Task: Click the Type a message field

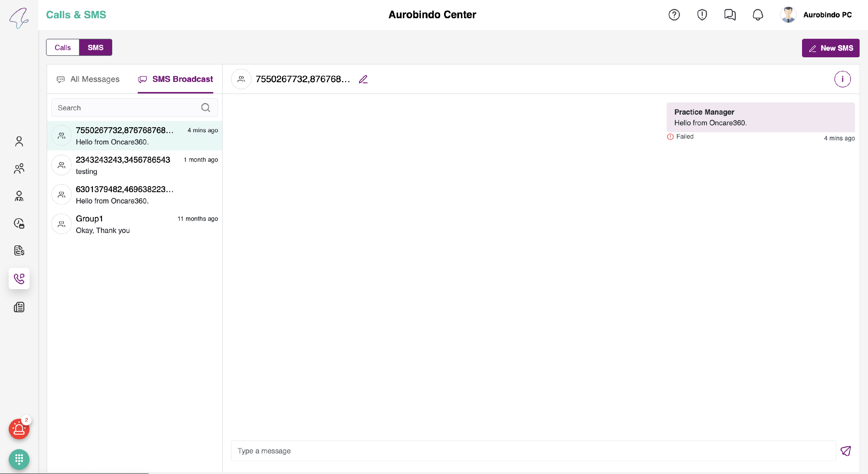Action: pyautogui.click(x=533, y=451)
